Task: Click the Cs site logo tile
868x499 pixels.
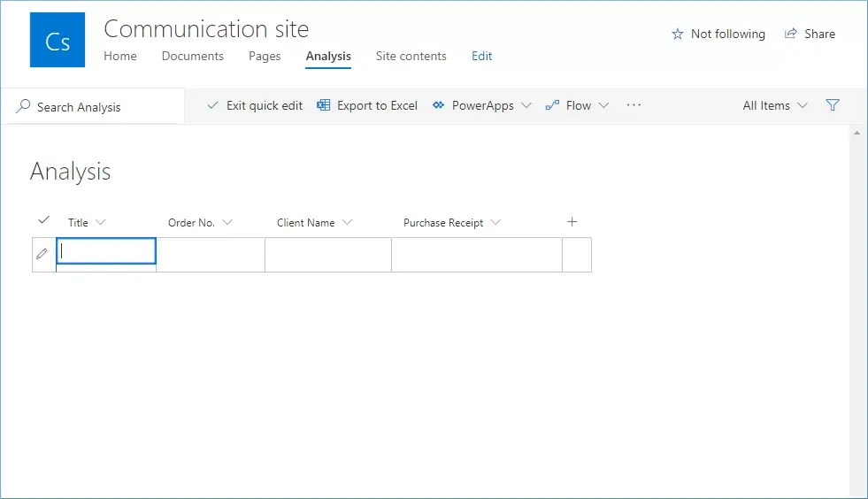Action: (58, 40)
